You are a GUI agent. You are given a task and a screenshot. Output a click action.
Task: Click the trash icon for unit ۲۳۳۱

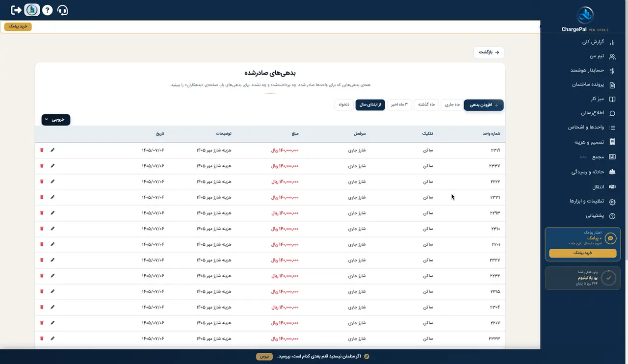coord(42,197)
